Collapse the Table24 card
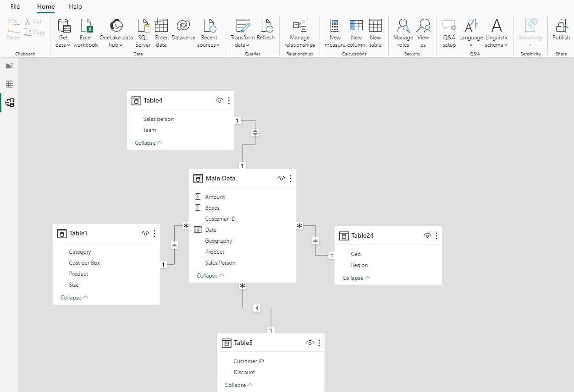The height and width of the screenshot is (392, 574). tap(356, 278)
